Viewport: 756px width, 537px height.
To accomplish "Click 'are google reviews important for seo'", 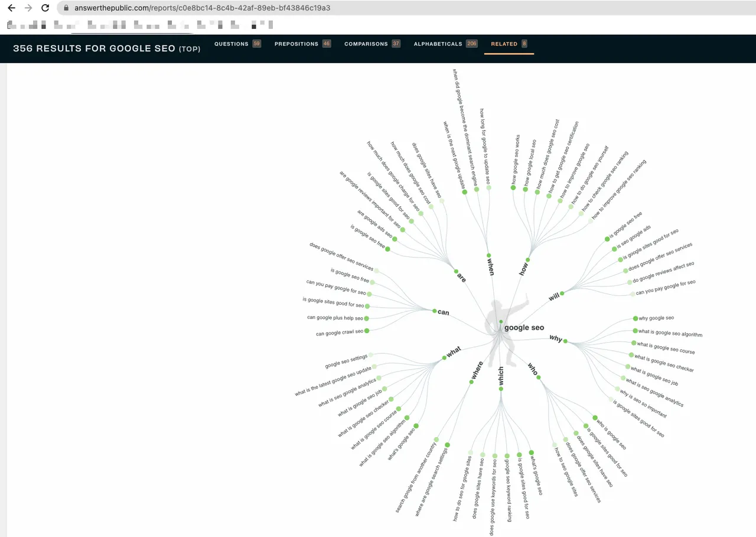I will point(370,200).
